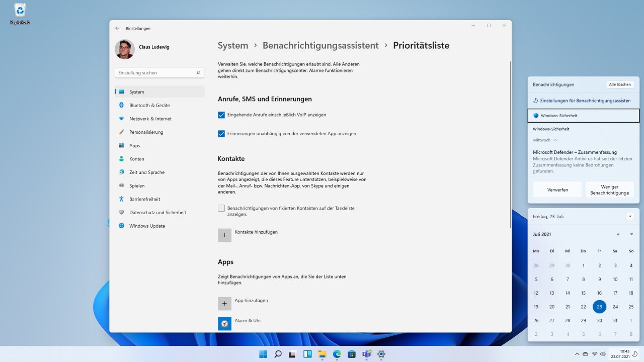Screen dimensions: 644x362
Task: Click the gamepad icon beside Spielen
Action: [x=121, y=186]
